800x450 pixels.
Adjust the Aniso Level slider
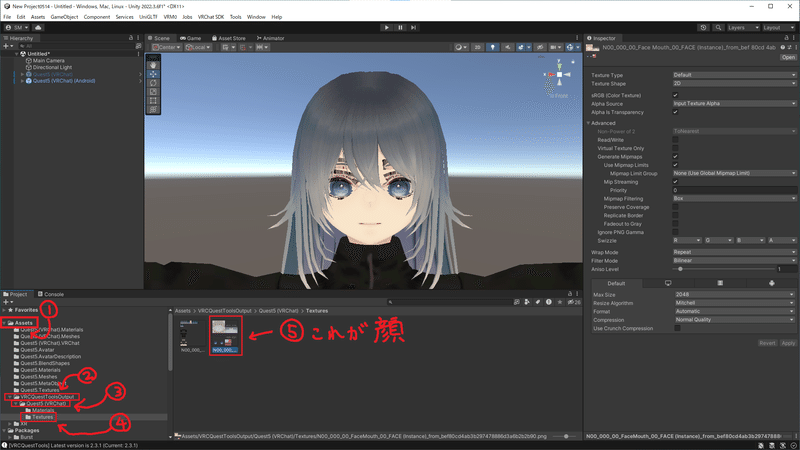coord(724,269)
